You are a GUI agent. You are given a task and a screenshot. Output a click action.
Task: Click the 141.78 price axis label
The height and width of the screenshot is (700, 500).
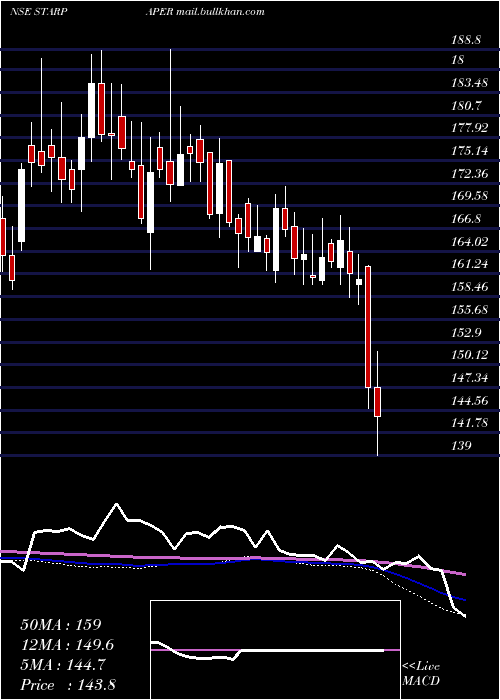click(x=470, y=423)
